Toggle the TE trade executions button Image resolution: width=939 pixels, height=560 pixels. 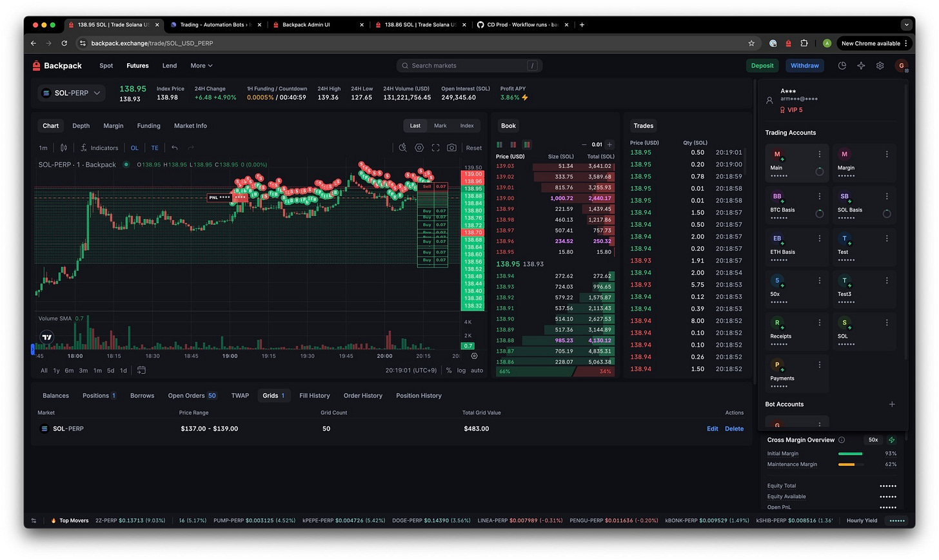click(155, 148)
